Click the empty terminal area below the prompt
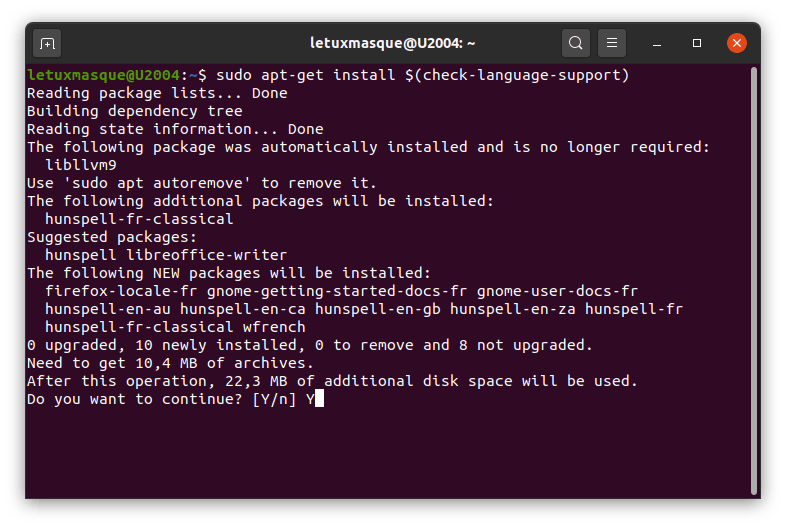This screenshot has width=786, height=527. click(x=386, y=451)
